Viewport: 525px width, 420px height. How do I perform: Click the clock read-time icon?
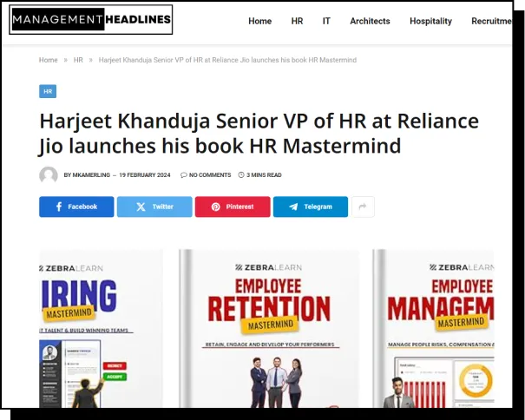(241, 174)
